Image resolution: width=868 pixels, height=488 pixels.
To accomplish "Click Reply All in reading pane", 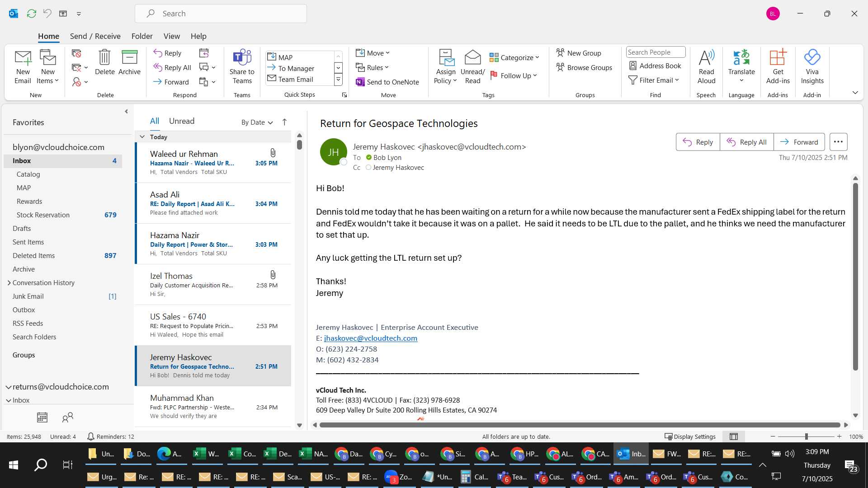I will click(746, 142).
